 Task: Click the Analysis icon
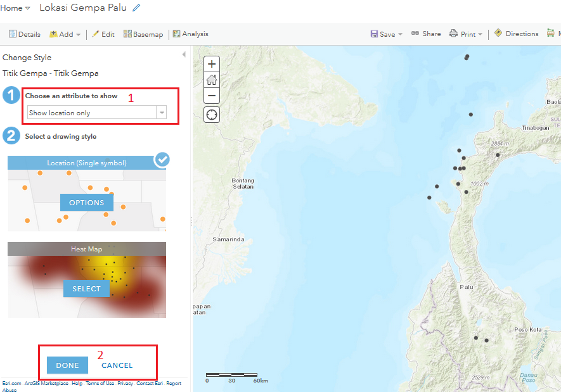tap(176, 34)
